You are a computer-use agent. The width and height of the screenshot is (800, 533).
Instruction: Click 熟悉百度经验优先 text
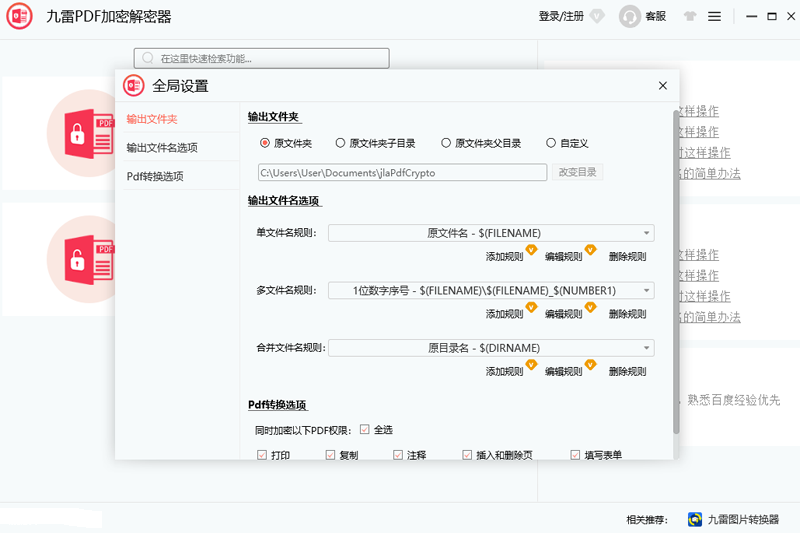pos(734,400)
